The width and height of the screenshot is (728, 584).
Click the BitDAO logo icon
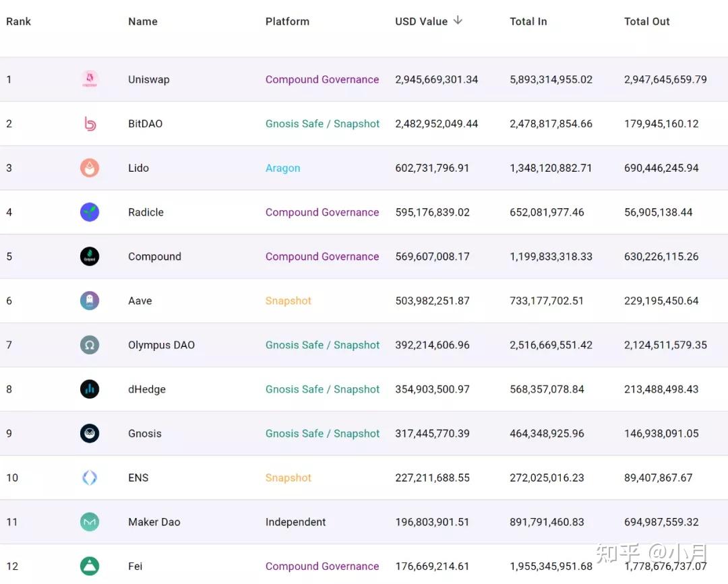pos(90,124)
